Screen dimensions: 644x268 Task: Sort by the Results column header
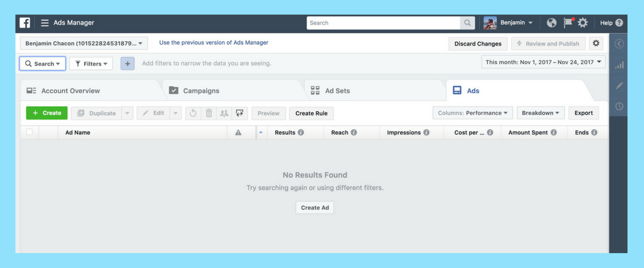pos(285,132)
